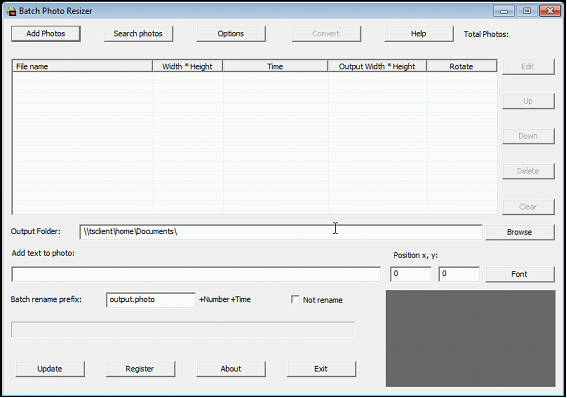Image resolution: width=567 pixels, height=398 pixels.
Task: Sort by the Width * Height column header
Action: point(187,66)
